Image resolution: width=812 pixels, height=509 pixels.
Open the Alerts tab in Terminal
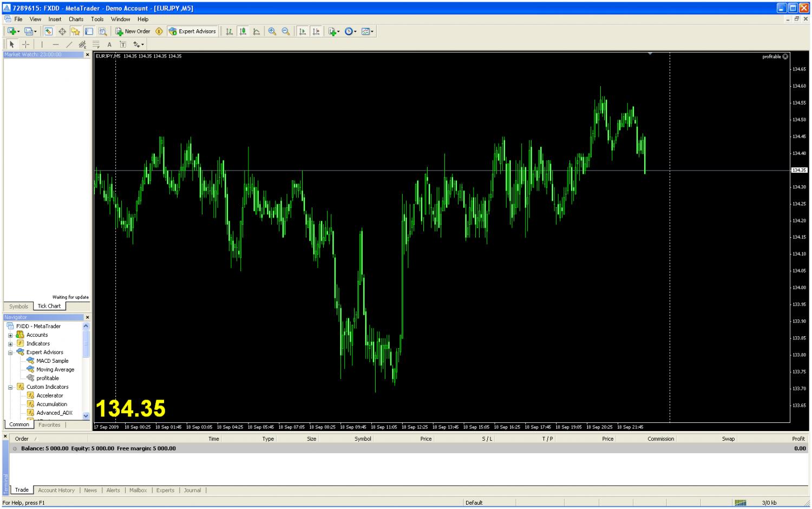click(113, 491)
